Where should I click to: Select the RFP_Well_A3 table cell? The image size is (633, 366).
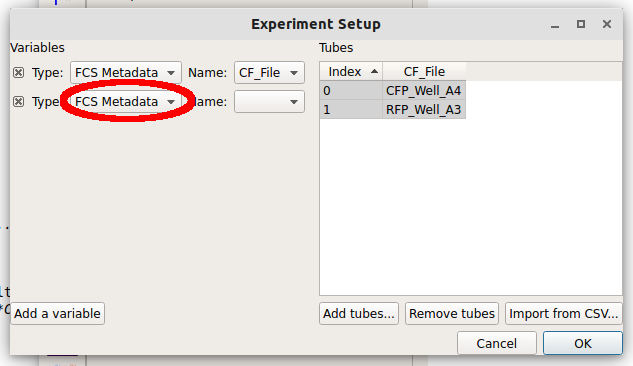coord(424,109)
